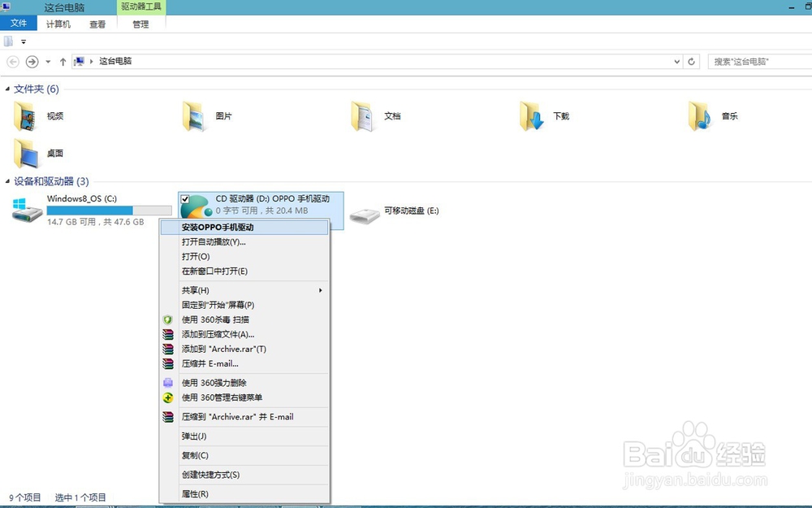This screenshot has height=508, width=812.
Task: Click the 360 right-click menu manager icon
Action: tap(168, 397)
